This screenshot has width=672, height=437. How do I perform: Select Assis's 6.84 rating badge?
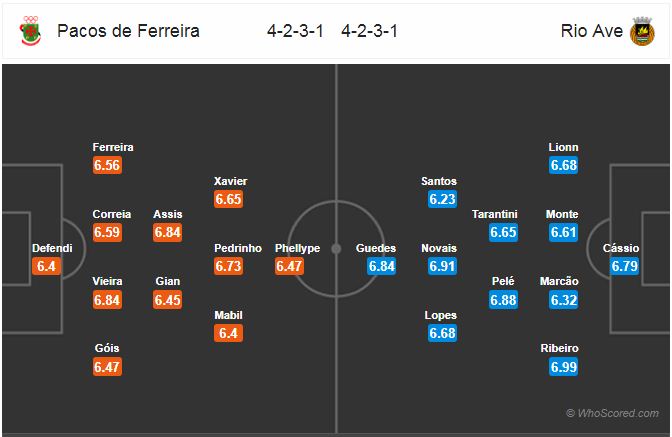click(x=168, y=232)
